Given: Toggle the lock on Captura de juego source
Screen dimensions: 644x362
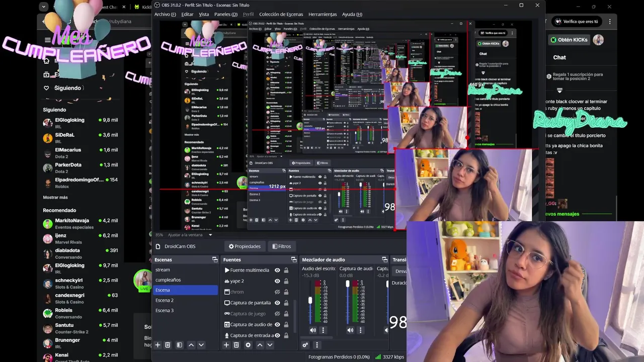Looking at the screenshot, I should click(286, 314).
